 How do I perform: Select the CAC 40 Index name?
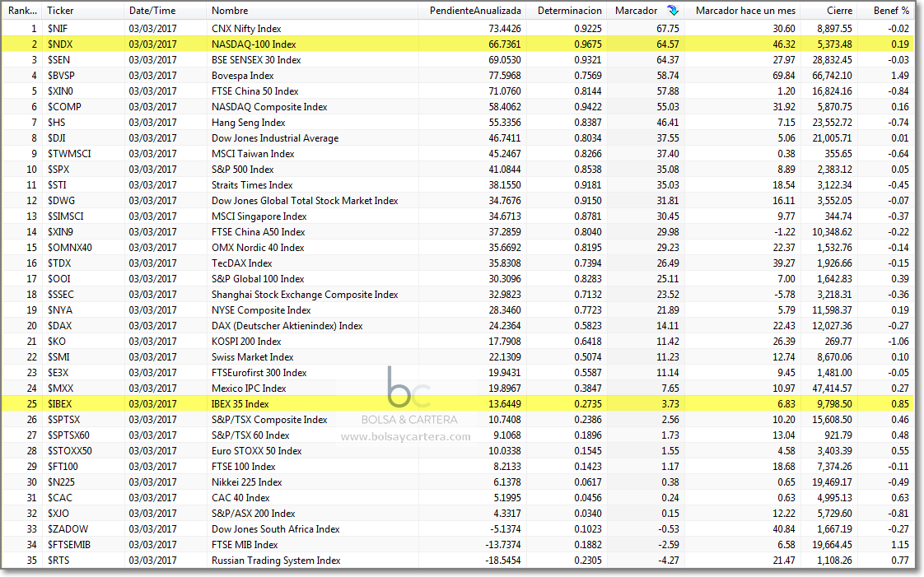(x=240, y=497)
